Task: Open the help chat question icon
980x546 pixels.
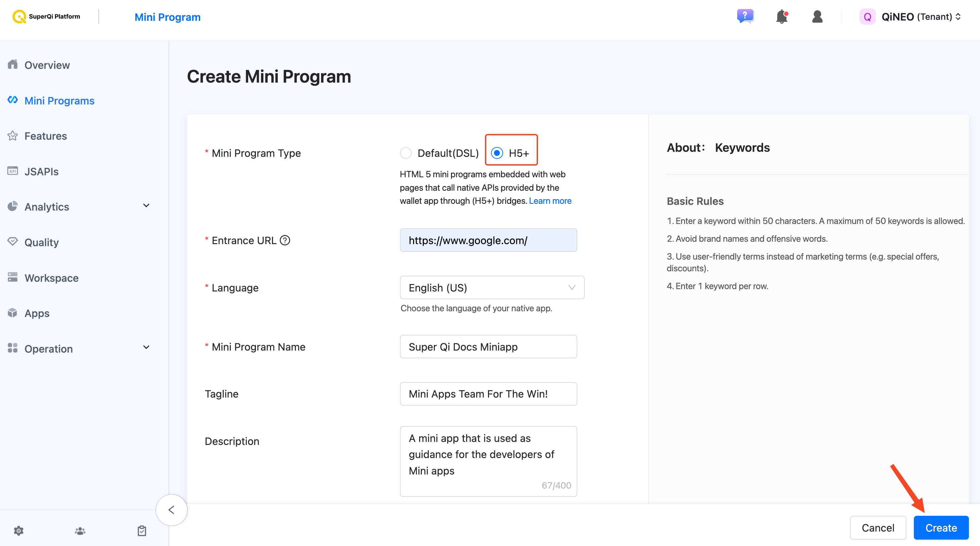Action: point(745,16)
